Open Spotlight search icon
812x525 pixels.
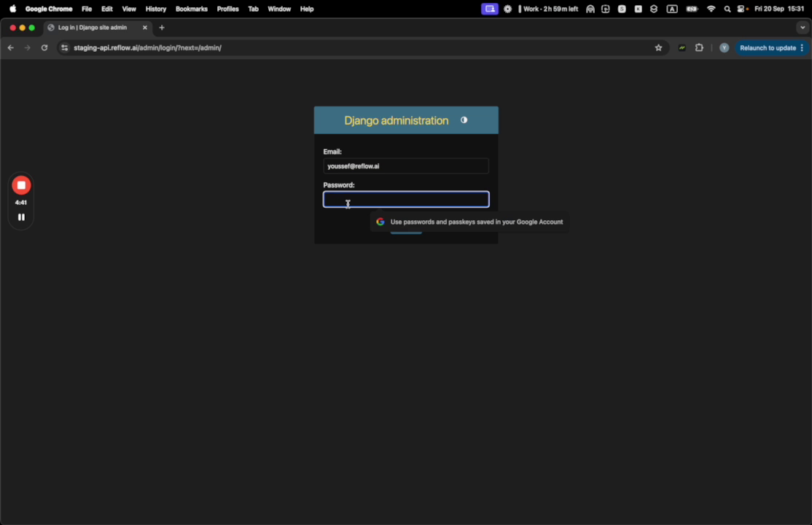pyautogui.click(x=727, y=9)
